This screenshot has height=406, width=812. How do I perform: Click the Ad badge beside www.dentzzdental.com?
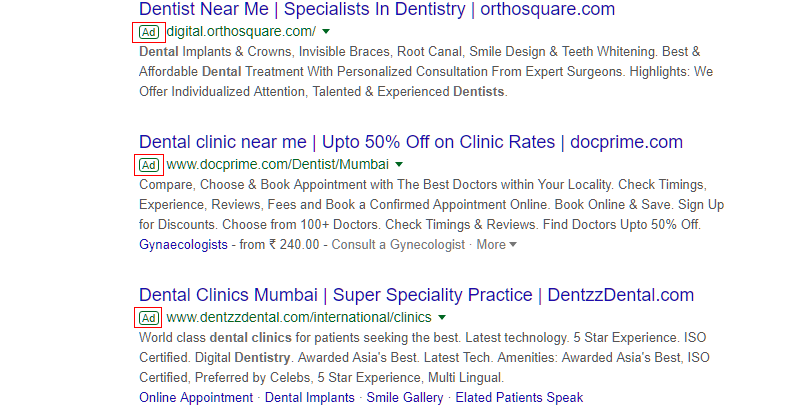[x=148, y=318]
